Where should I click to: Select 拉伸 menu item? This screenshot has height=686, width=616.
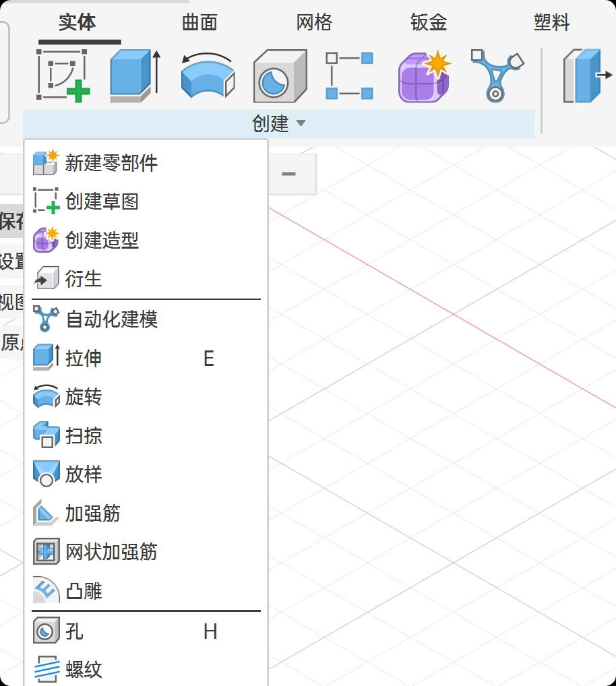[84, 358]
